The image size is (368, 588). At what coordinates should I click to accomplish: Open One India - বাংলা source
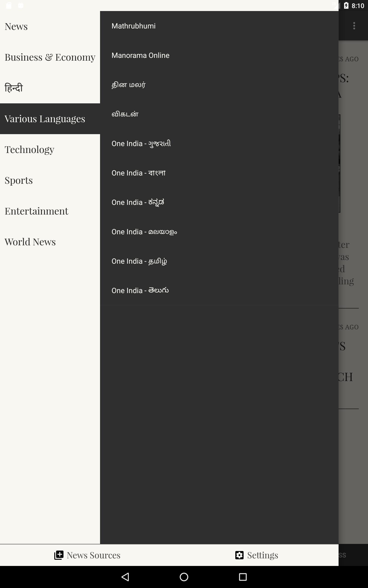[x=219, y=173]
